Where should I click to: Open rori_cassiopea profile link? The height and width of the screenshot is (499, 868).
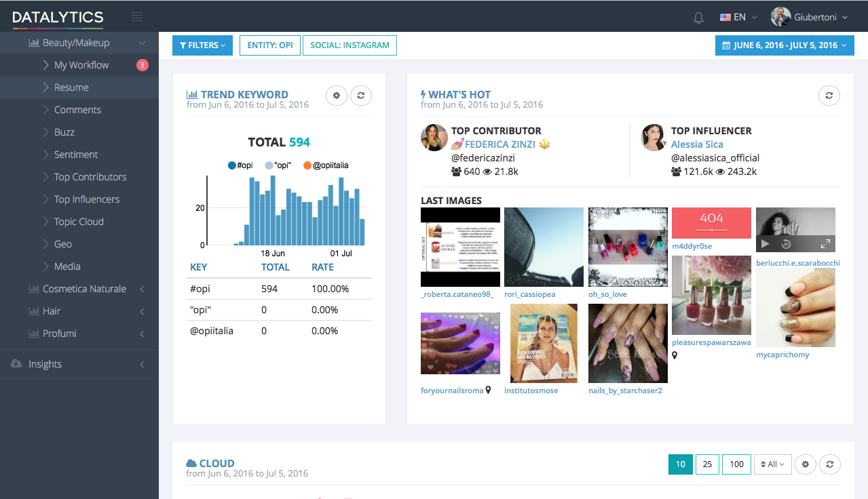530,295
